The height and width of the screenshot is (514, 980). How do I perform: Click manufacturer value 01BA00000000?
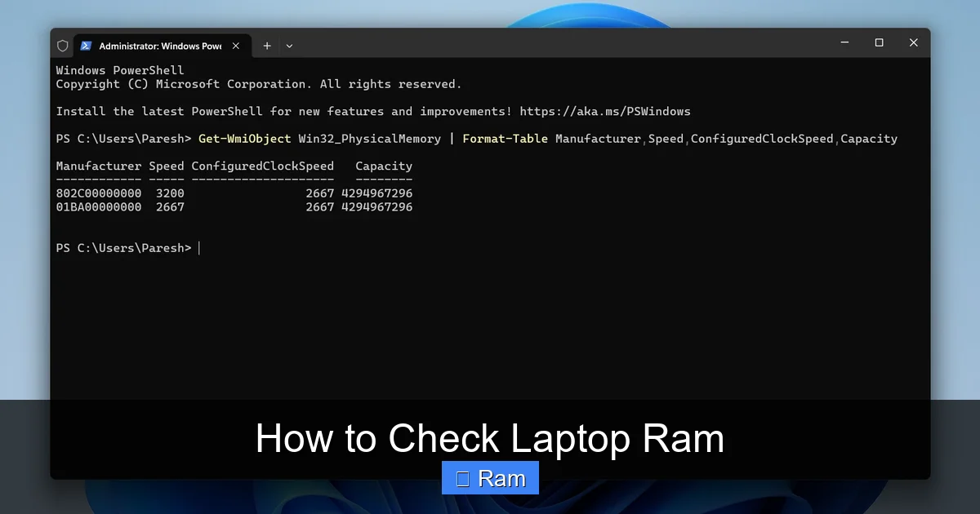(99, 207)
